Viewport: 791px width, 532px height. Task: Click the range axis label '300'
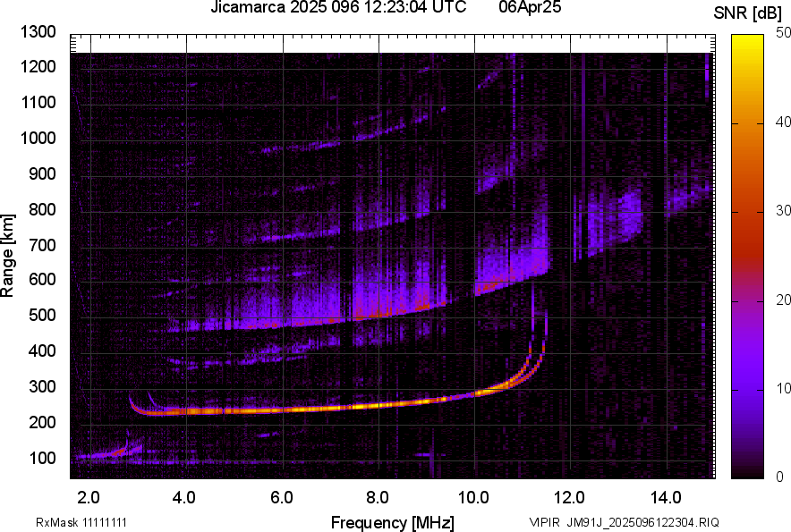coord(42,386)
